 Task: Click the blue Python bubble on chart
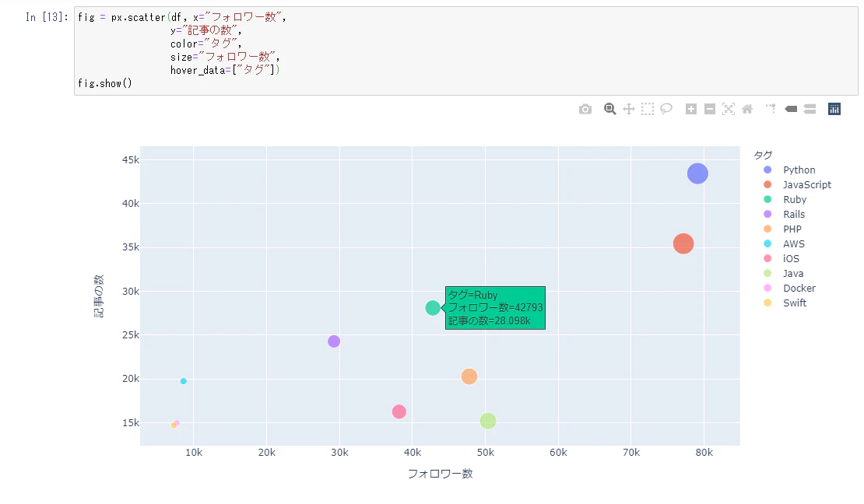[697, 173]
